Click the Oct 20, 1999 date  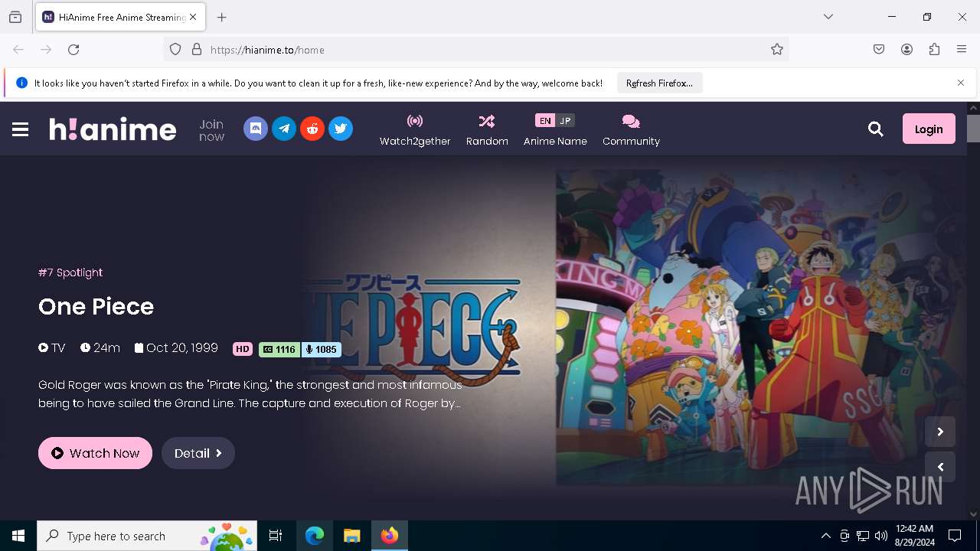coord(176,348)
